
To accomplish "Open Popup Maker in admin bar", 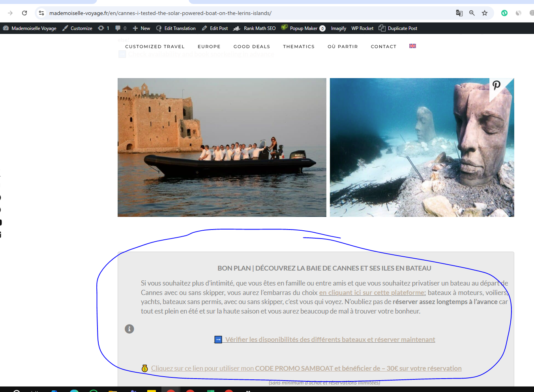I will 304,28.
